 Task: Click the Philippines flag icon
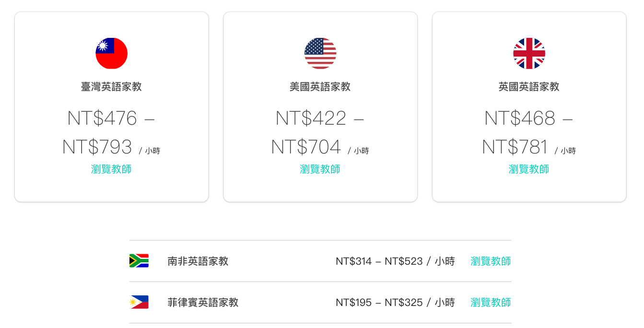139,302
